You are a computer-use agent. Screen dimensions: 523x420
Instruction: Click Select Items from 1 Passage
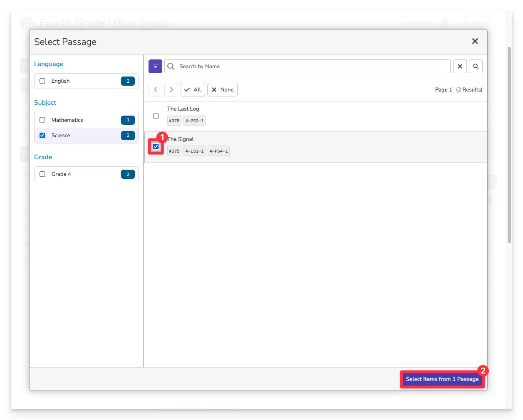[442, 379]
